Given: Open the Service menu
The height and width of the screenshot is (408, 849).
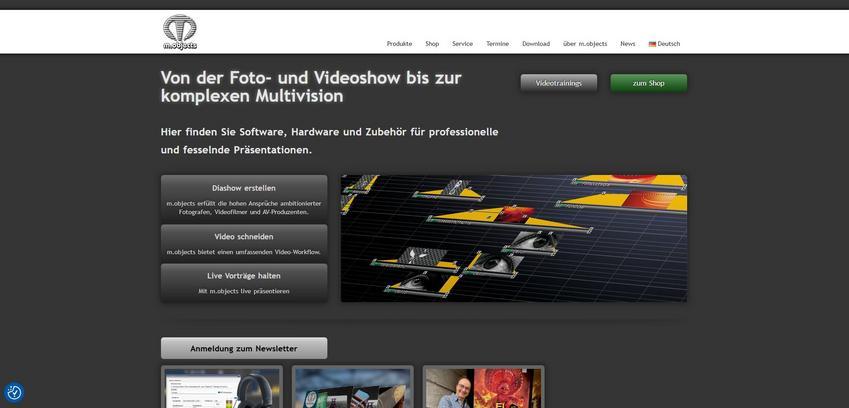Looking at the screenshot, I should (x=462, y=44).
